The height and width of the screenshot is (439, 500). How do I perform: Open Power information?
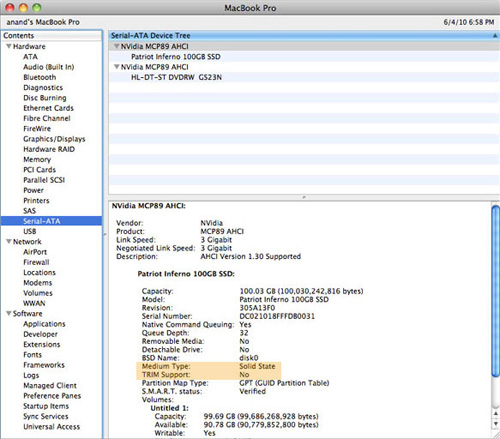pos(33,190)
